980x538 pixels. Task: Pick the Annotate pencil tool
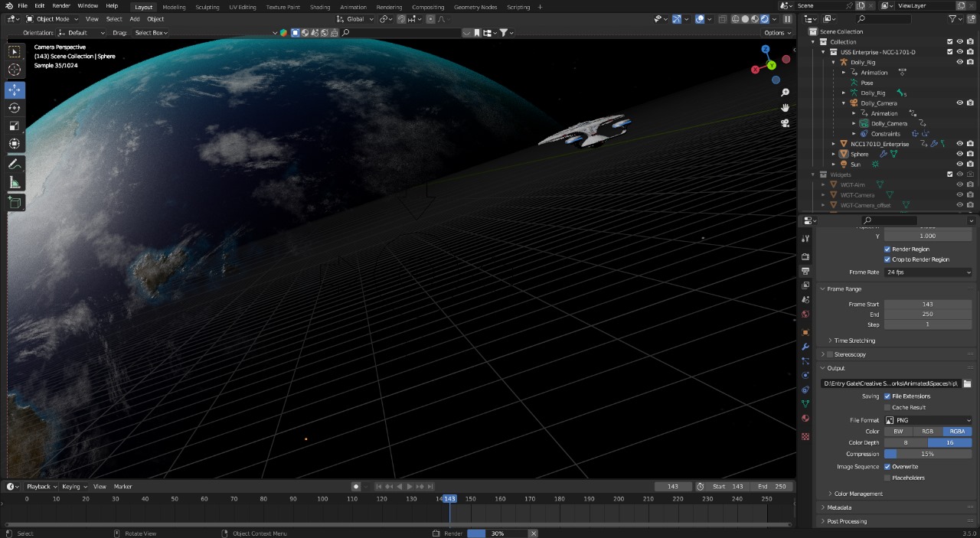[x=15, y=165]
